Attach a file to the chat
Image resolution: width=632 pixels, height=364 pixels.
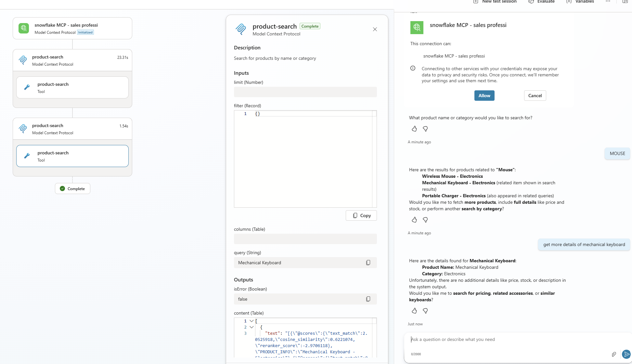point(614,354)
